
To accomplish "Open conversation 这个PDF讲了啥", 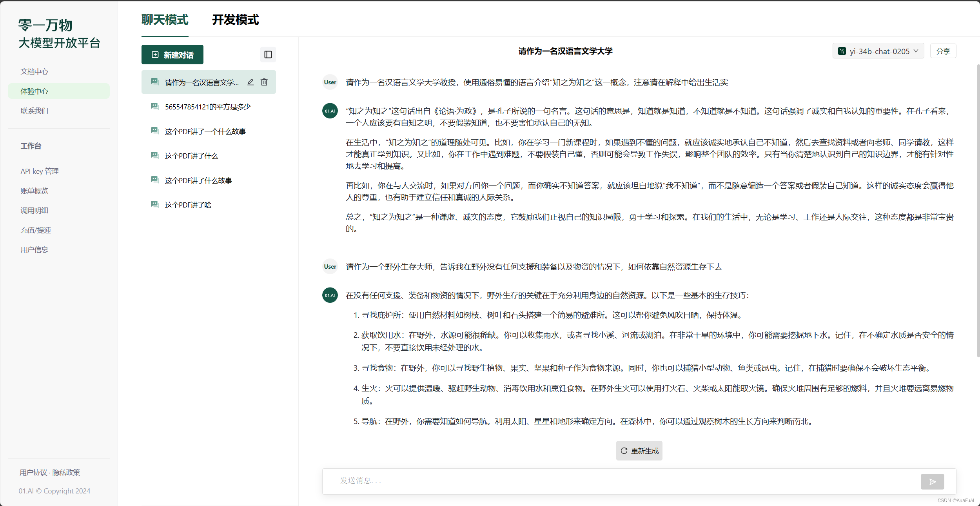I will click(x=188, y=205).
